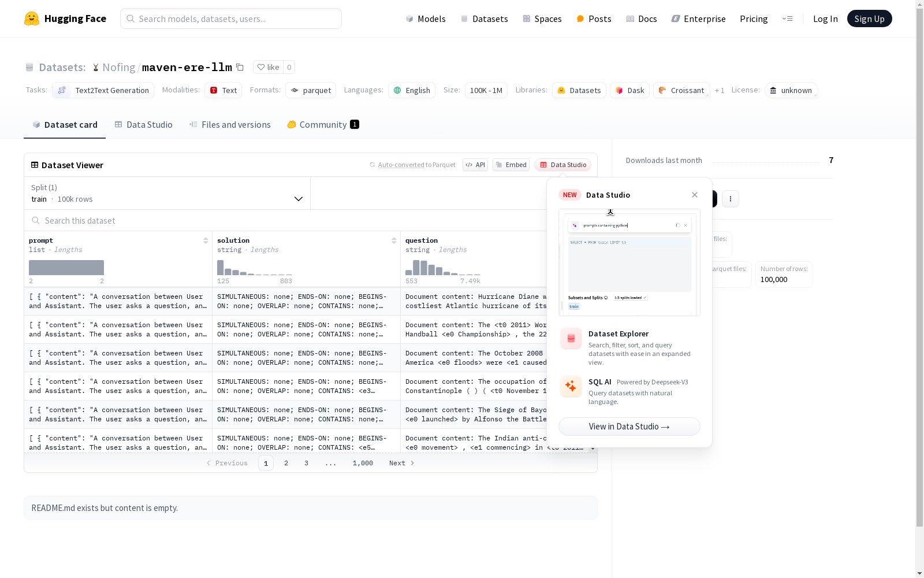Click the Dask library tag
This screenshot has width=924, height=578.
(629, 90)
